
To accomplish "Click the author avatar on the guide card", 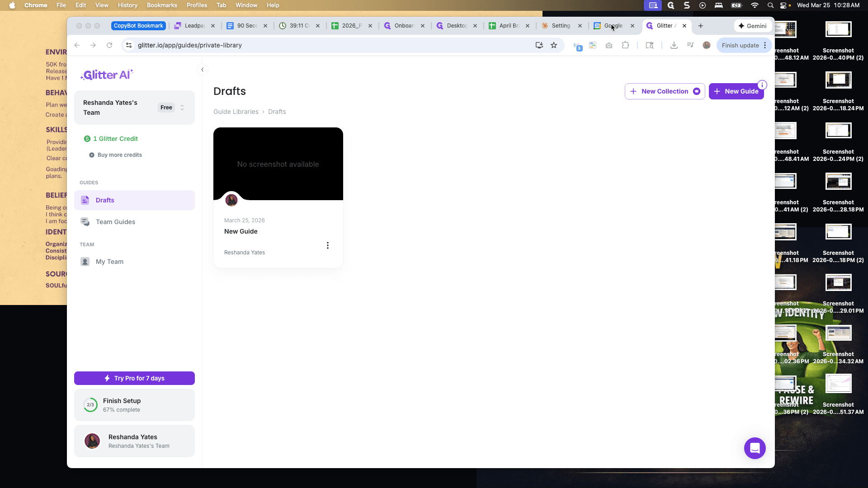I will pos(231,200).
